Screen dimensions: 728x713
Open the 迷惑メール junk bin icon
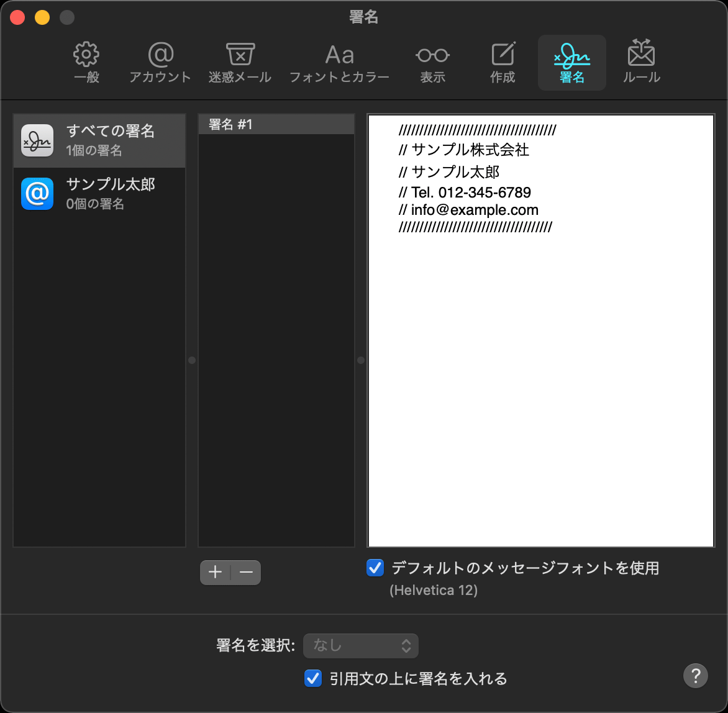(240, 55)
